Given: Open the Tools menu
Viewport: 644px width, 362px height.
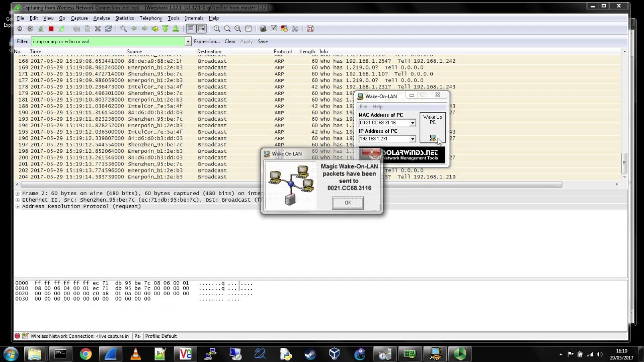Looking at the screenshot, I should pyautogui.click(x=174, y=18).
